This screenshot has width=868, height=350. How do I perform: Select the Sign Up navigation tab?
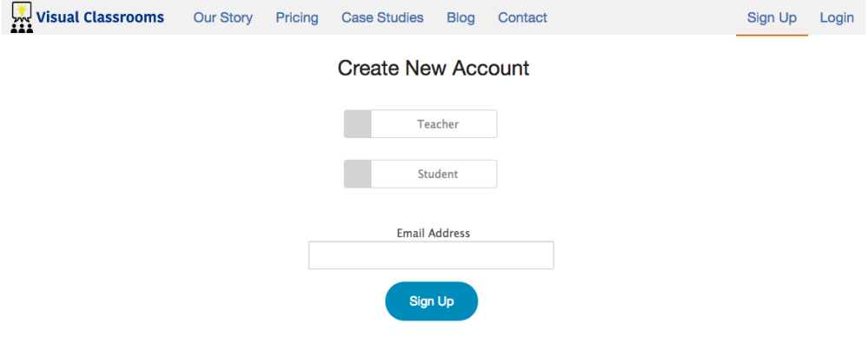(772, 17)
